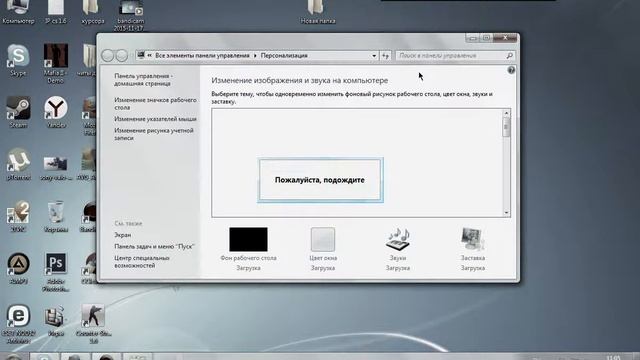
Task: Click the Фон рабочего стола black thumbnail
Action: tap(248, 240)
